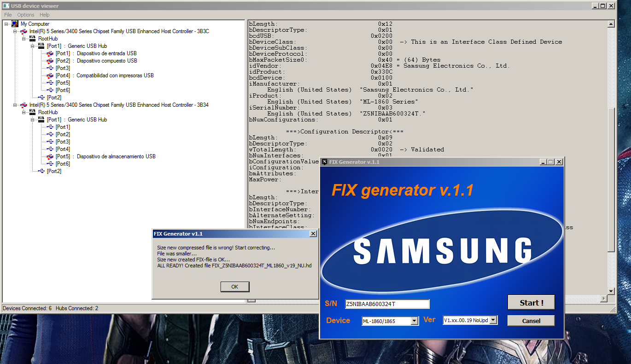Click the USB device viewer title bar icon
The image size is (631, 364).
point(6,6)
